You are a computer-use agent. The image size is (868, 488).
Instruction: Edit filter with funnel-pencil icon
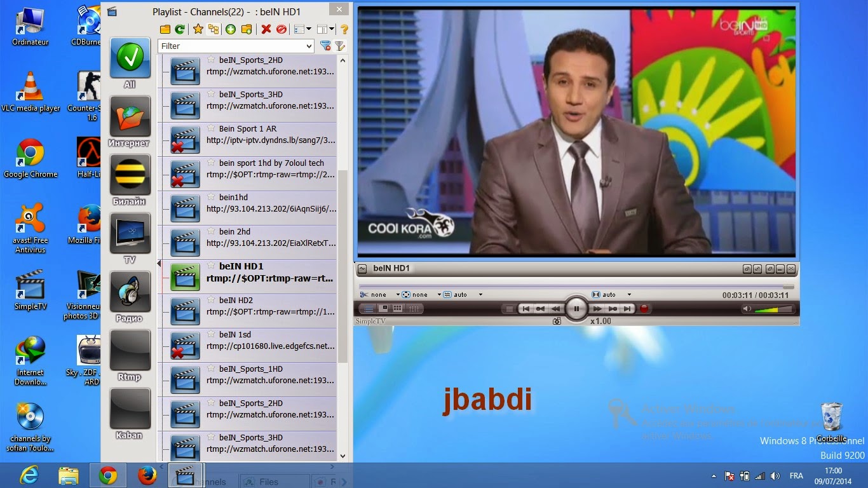[340, 46]
